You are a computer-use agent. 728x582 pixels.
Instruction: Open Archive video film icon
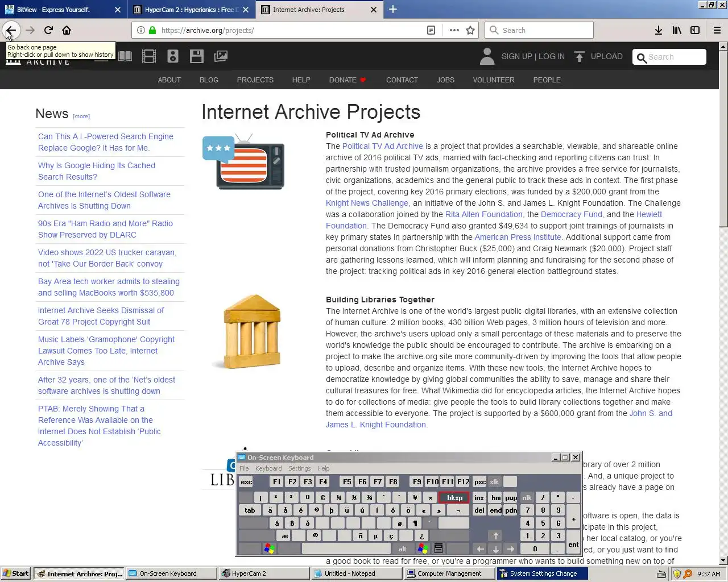pos(149,56)
